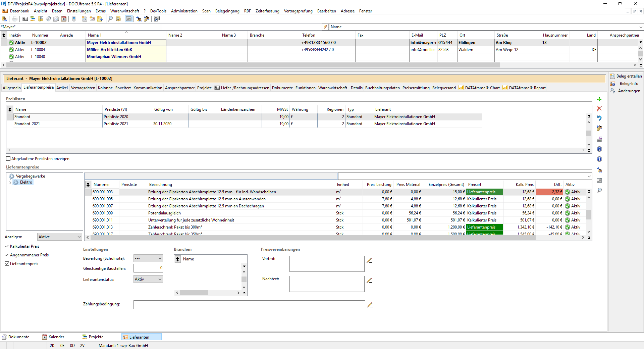Open the Lieferantenstatus dropdown

(x=148, y=279)
